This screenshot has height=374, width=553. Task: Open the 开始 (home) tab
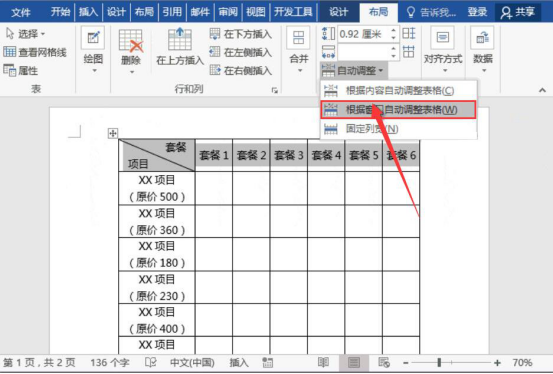click(x=60, y=12)
